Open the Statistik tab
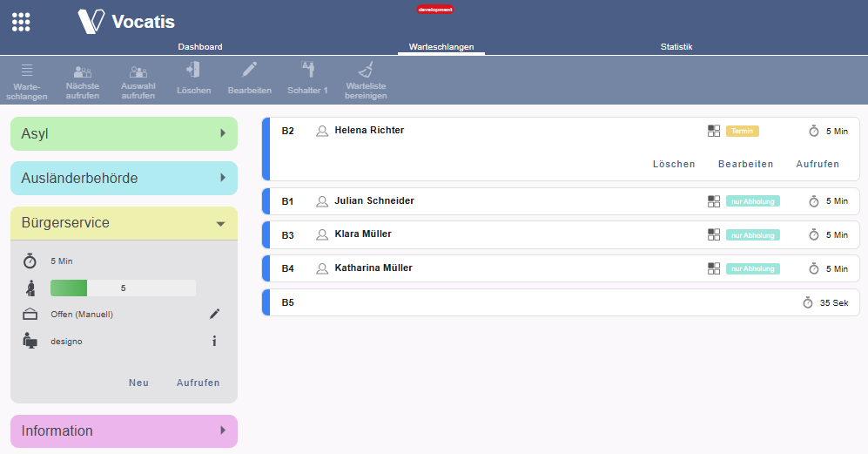Screen dimensions: 868x454 coord(676,46)
